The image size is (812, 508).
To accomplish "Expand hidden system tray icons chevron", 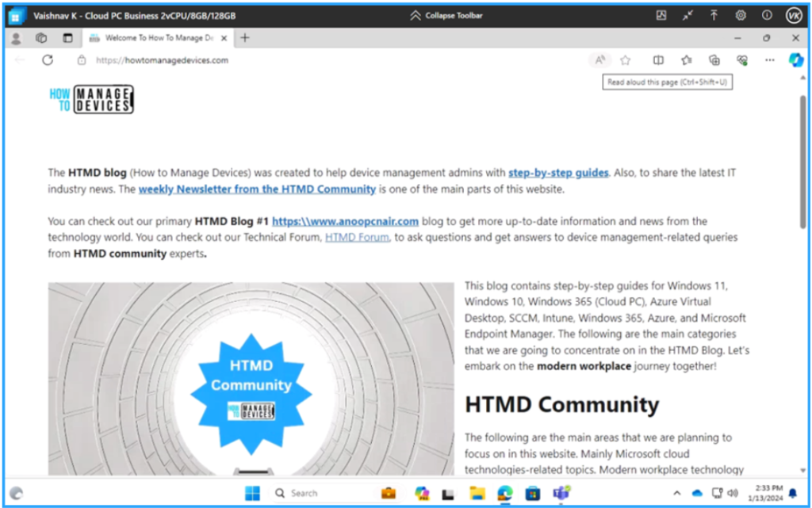I will [x=677, y=493].
